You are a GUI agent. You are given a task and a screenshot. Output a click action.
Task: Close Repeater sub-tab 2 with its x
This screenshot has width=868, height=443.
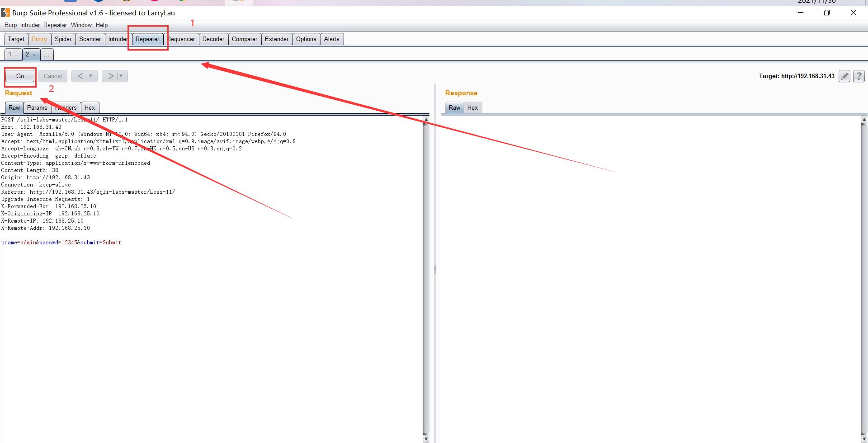(34, 55)
